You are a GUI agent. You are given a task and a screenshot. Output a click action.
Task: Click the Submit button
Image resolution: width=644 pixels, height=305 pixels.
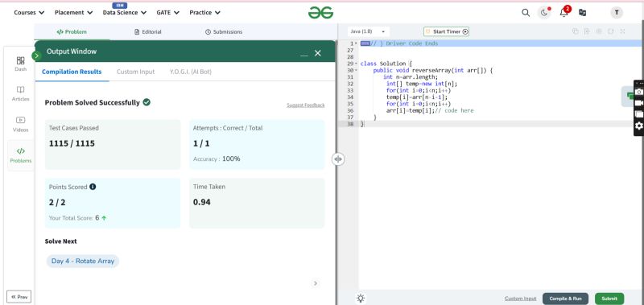pos(609,299)
